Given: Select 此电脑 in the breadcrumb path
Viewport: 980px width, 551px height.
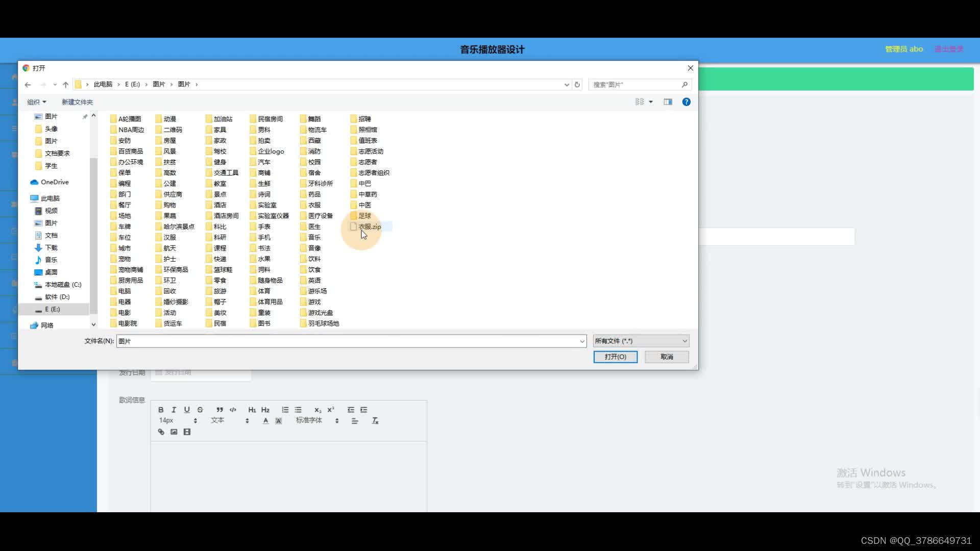Looking at the screenshot, I should tap(103, 84).
